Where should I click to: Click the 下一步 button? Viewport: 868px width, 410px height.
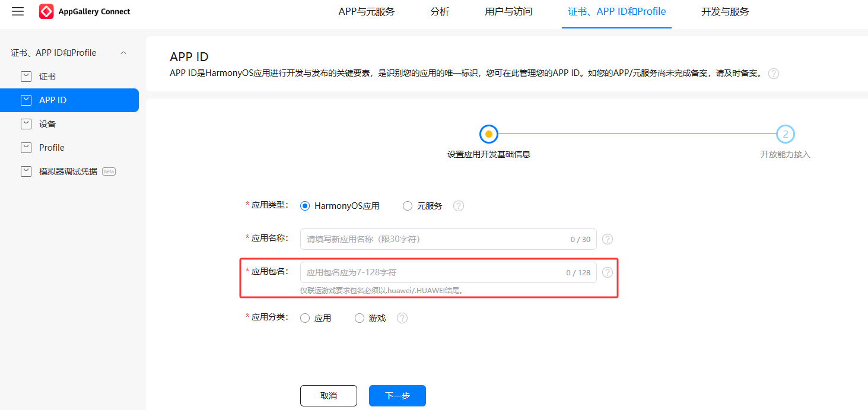click(398, 396)
